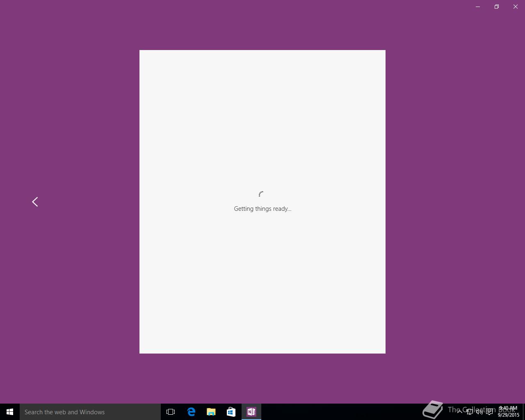The width and height of the screenshot is (525, 420).
Task: Click the Show desktop strip
Action: [524, 412]
